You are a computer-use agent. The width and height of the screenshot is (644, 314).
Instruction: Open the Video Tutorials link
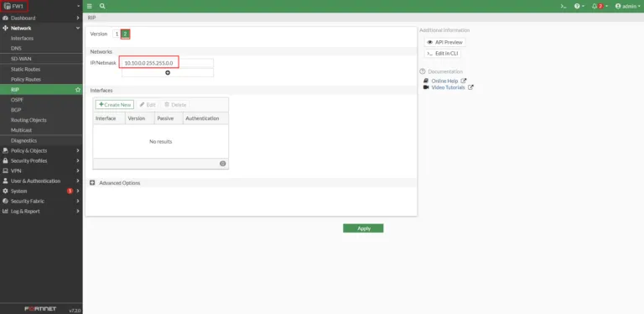coord(448,87)
